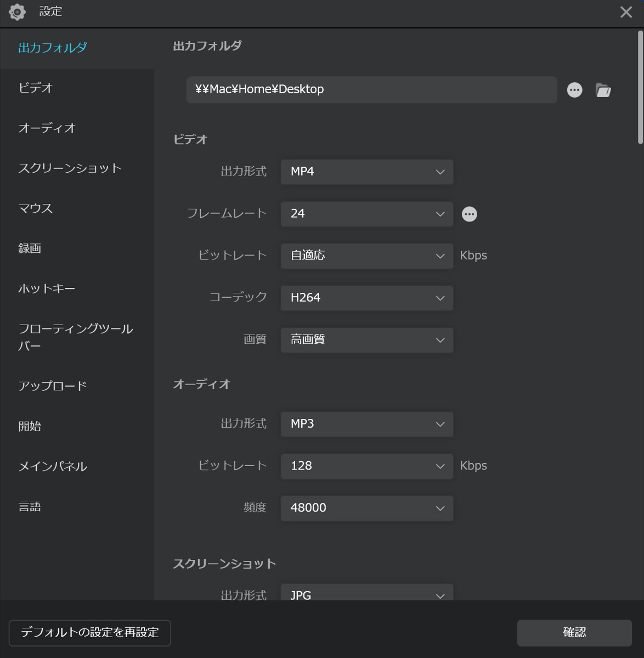
Task: Click the settings gear icon in title bar
Action: (17, 12)
